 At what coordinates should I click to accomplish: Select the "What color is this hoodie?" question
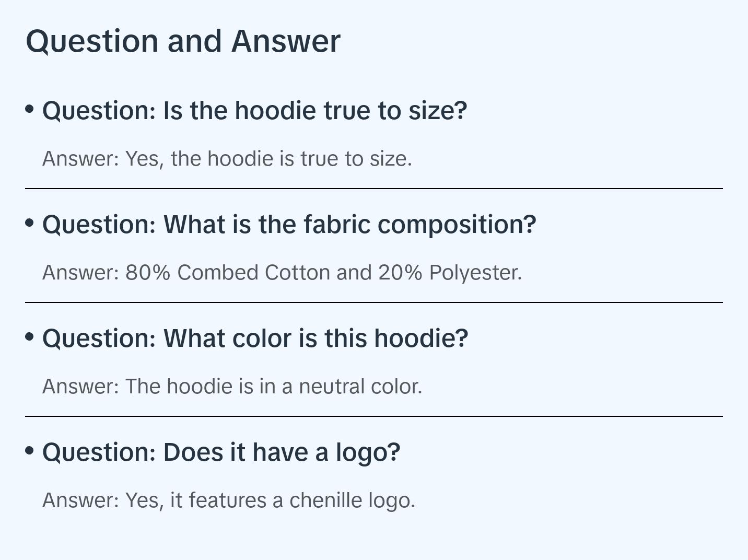[x=255, y=339]
